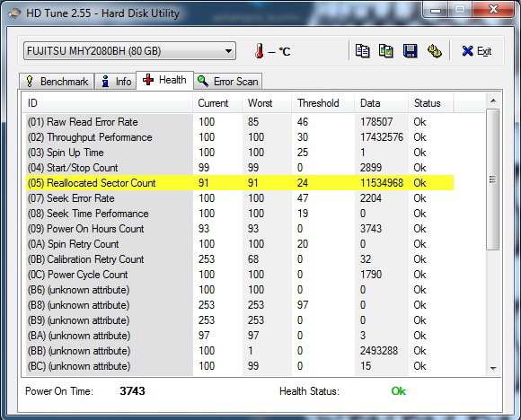Select the Spin Retry Count row

(240, 244)
